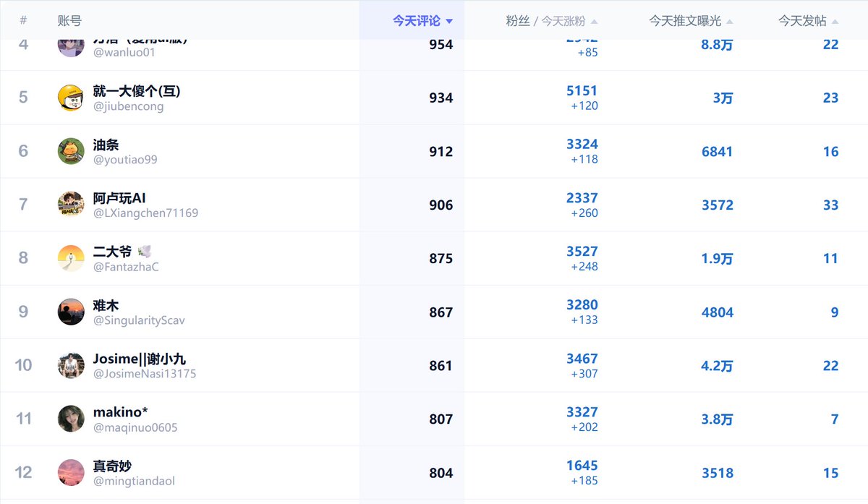This screenshot has height=504, width=868.
Task: Sort by 粉丝 / 今天涨粉 column header
Action: pyautogui.click(x=552, y=21)
